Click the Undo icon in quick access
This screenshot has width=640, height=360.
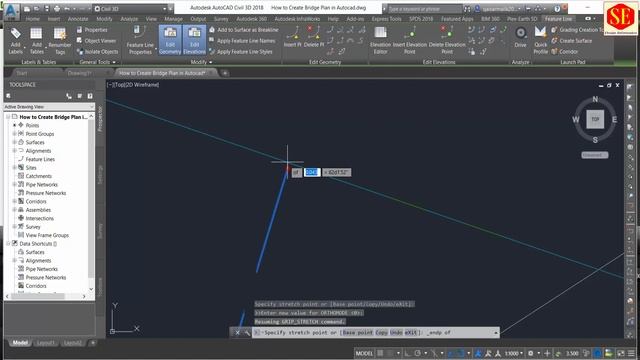coord(67,9)
